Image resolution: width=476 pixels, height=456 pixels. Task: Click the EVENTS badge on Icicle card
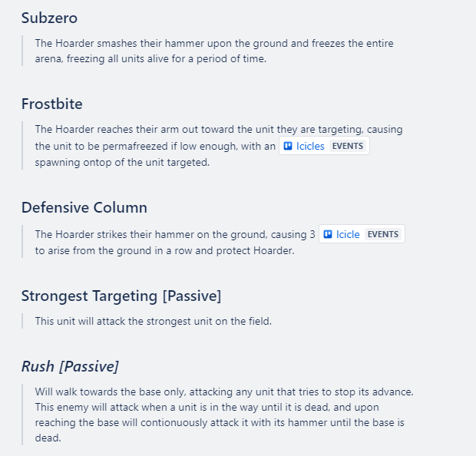point(383,234)
